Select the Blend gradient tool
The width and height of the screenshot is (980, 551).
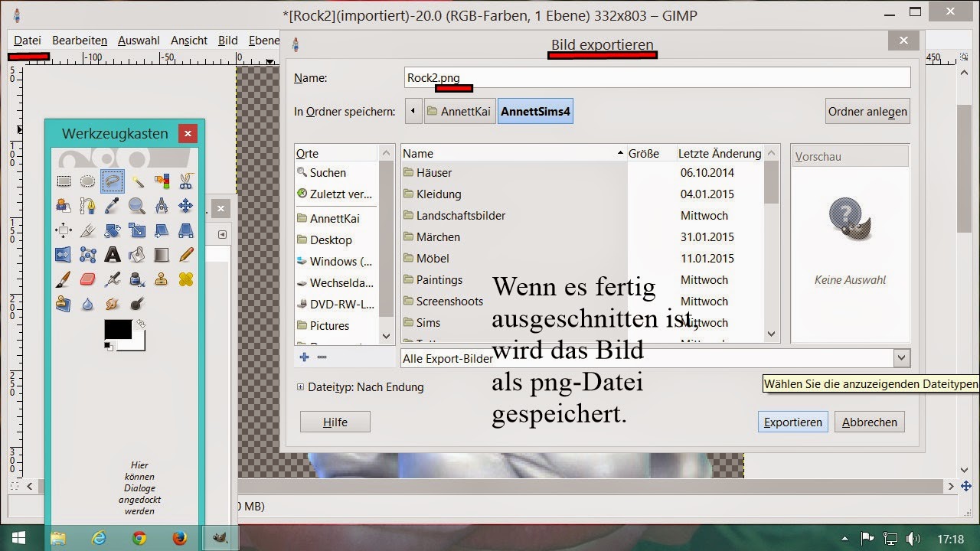coord(162,255)
